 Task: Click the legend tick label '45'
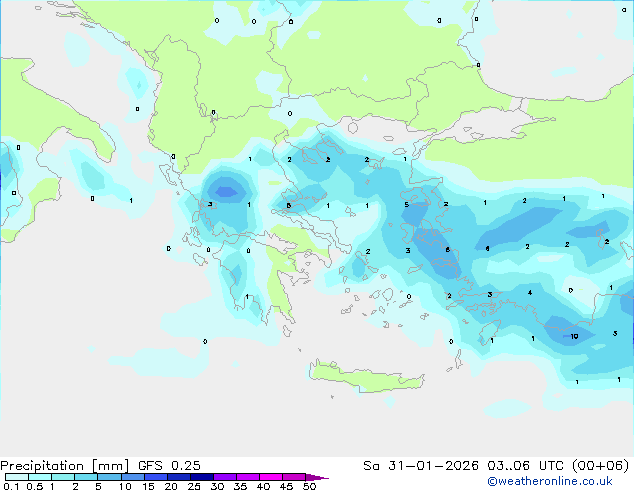(x=286, y=486)
